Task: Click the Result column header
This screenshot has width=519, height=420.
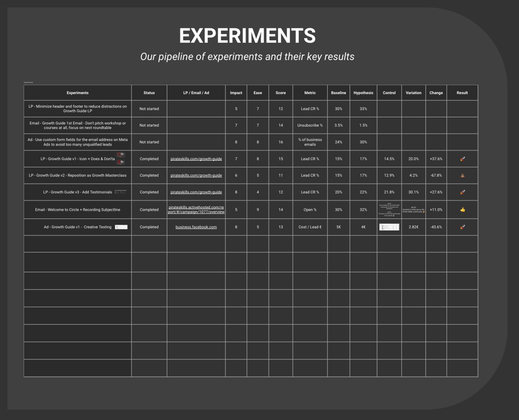Action: [x=462, y=92]
